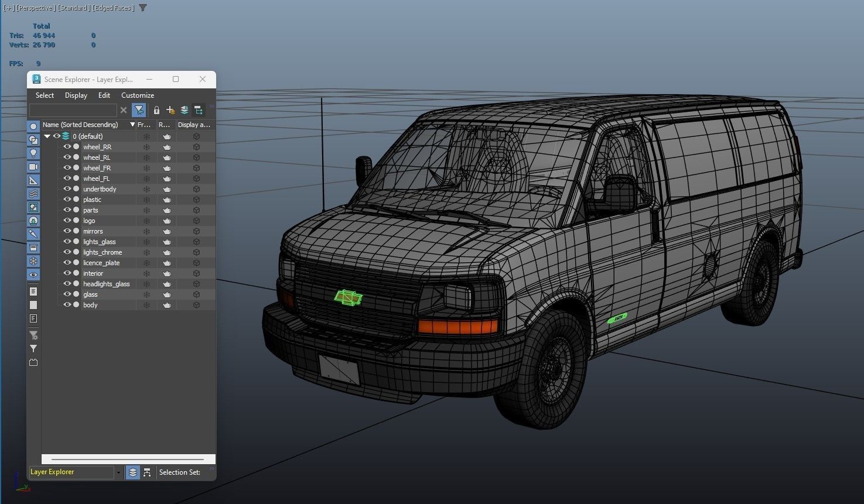The image size is (864, 504).
Task: Expand the bottom bar overflow chevrons
Action: pos(211,469)
